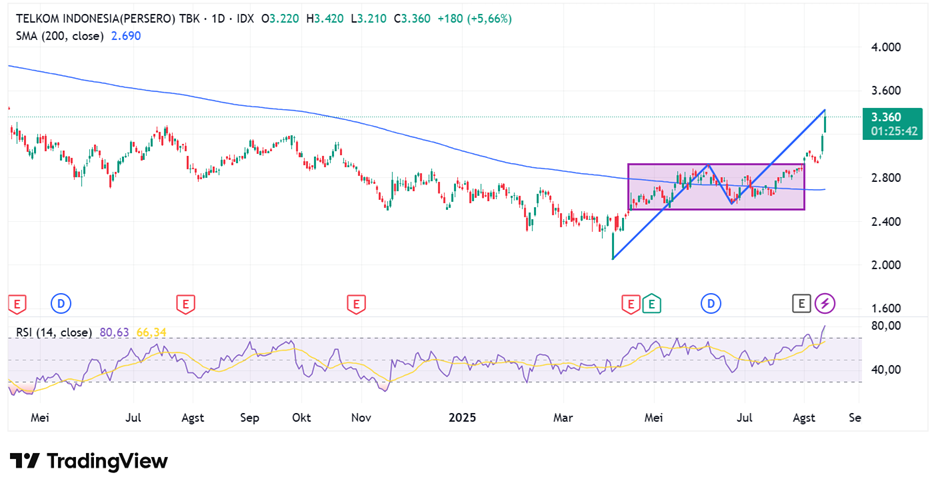Click the red E marker beside the green E
934x491 pixels.
[630, 302]
